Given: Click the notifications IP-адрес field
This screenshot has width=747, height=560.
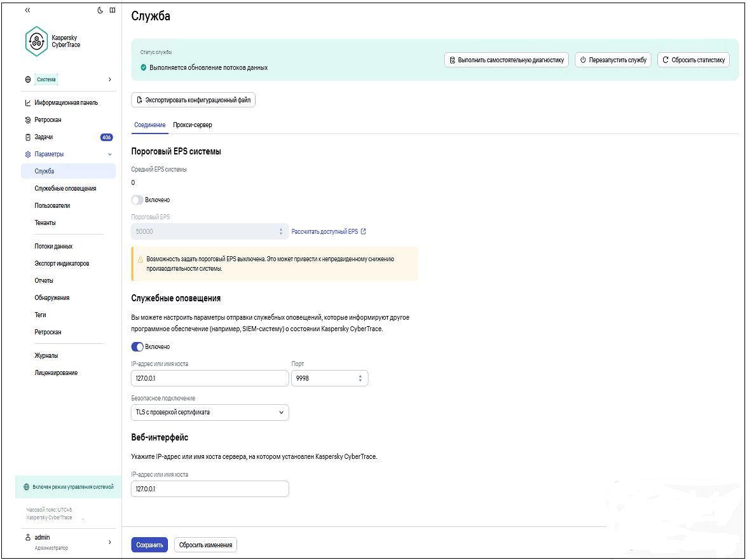Looking at the screenshot, I should click(210, 379).
